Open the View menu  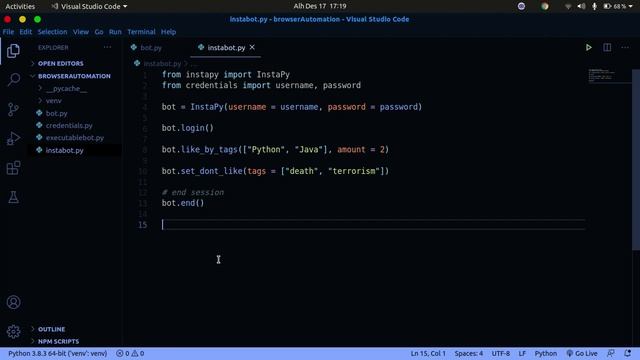(81, 32)
